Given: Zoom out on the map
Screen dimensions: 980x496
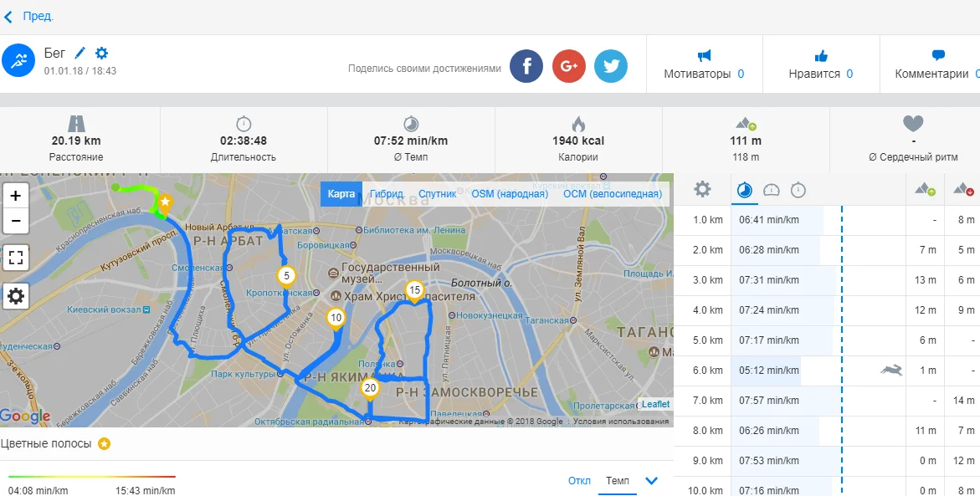Looking at the screenshot, I should (x=16, y=221).
